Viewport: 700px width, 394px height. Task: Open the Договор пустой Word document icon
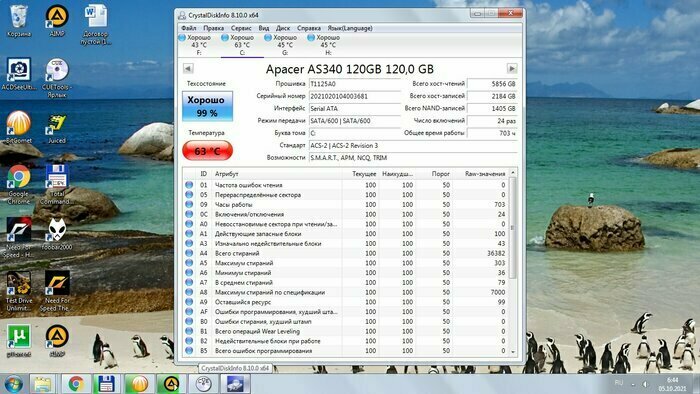[96, 25]
